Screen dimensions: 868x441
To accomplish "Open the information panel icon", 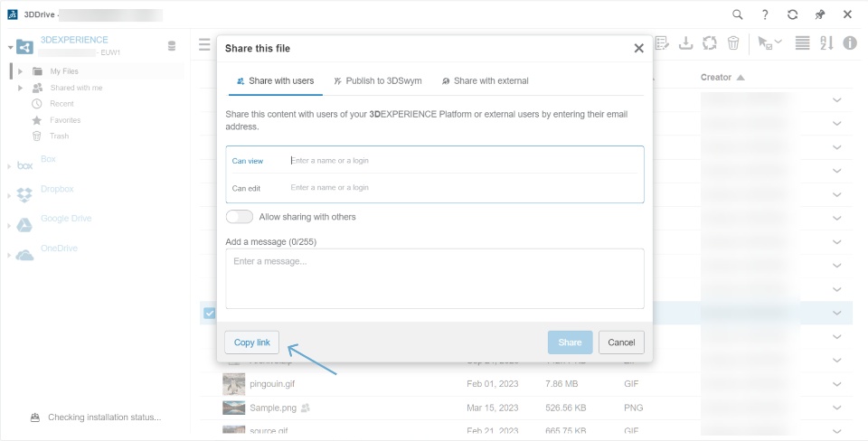I will [850, 43].
